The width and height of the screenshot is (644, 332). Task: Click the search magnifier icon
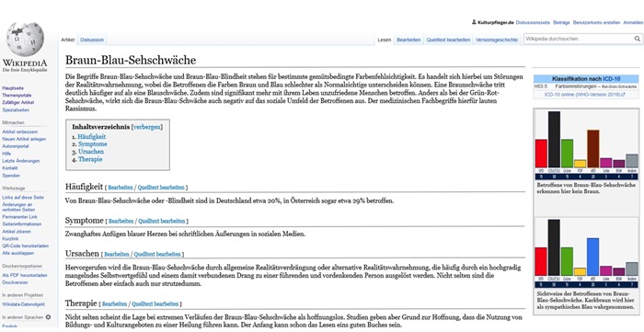[637, 39]
